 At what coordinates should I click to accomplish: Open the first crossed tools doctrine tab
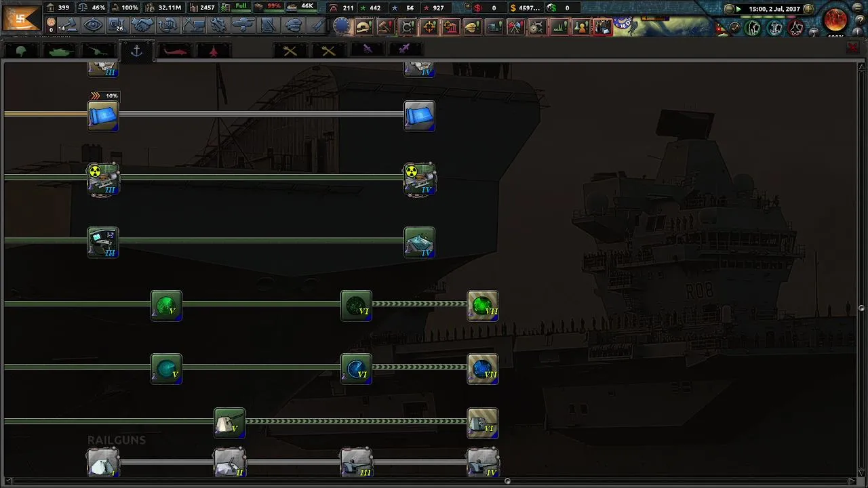pyautogui.click(x=290, y=51)
